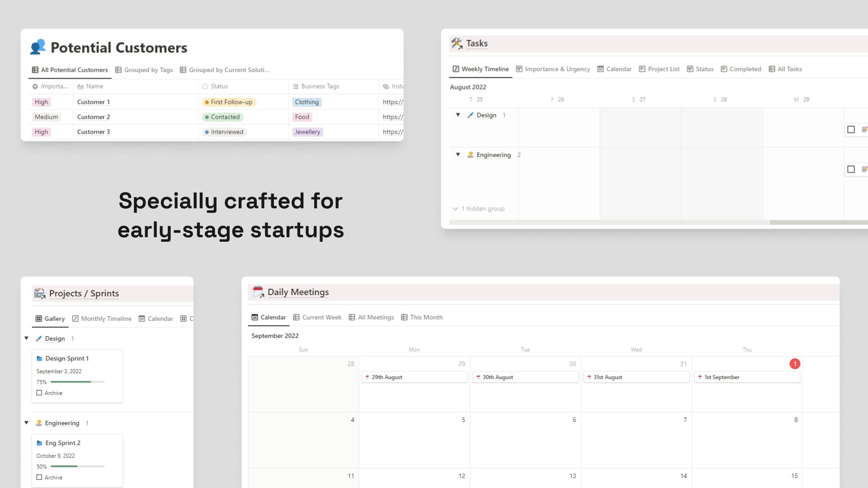Viewport: 868px width, 488px height.
Task: Expand the 1 hidden group
Action: pyautogui.click(x=479, y=209)
